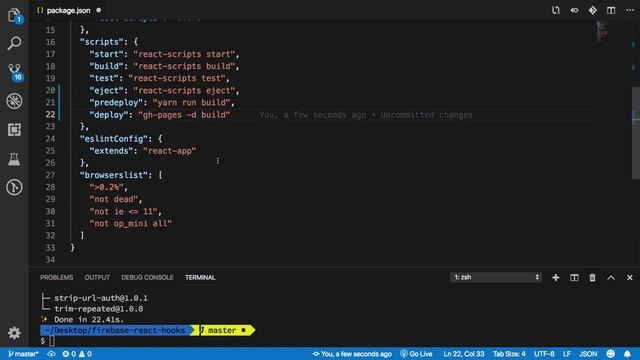
Task: Click the "browserslist" key text
Action: [114, 175]
